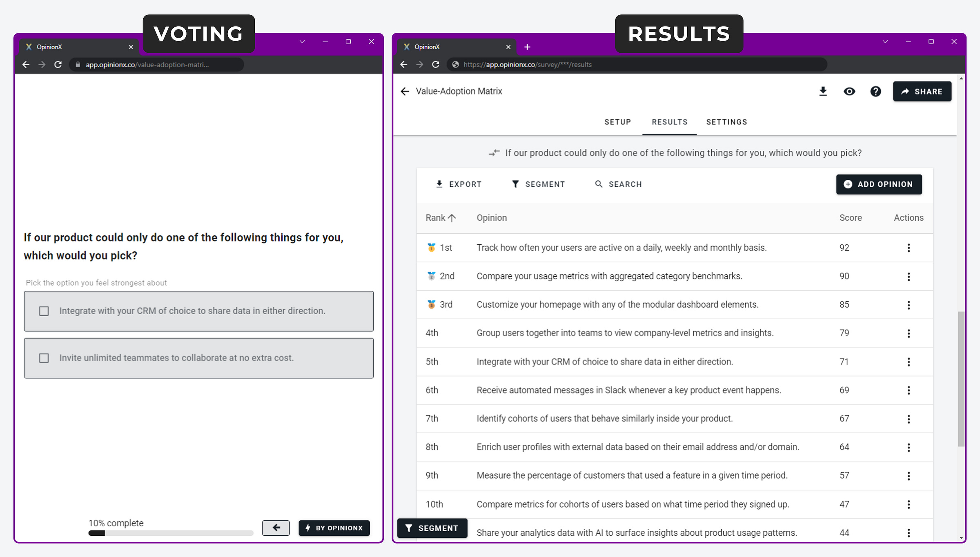The image size is (980, 557).
Task: Click the SHARE button
Action: click(922, 91)
